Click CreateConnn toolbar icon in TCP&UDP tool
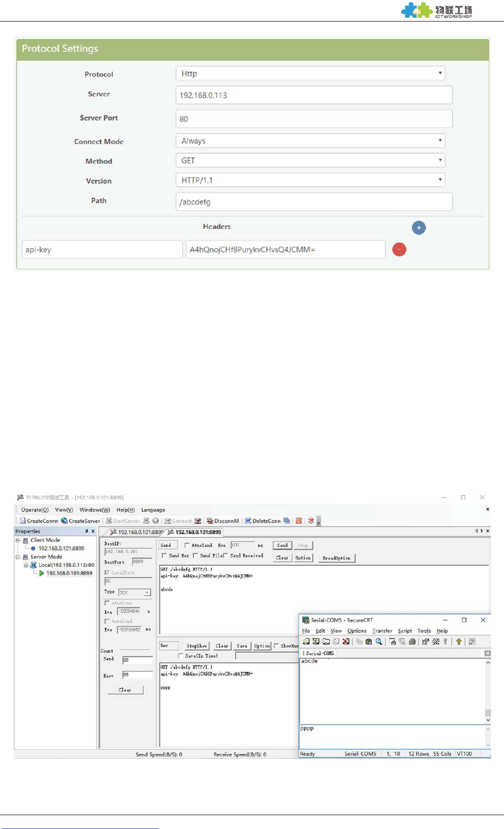 39,520
